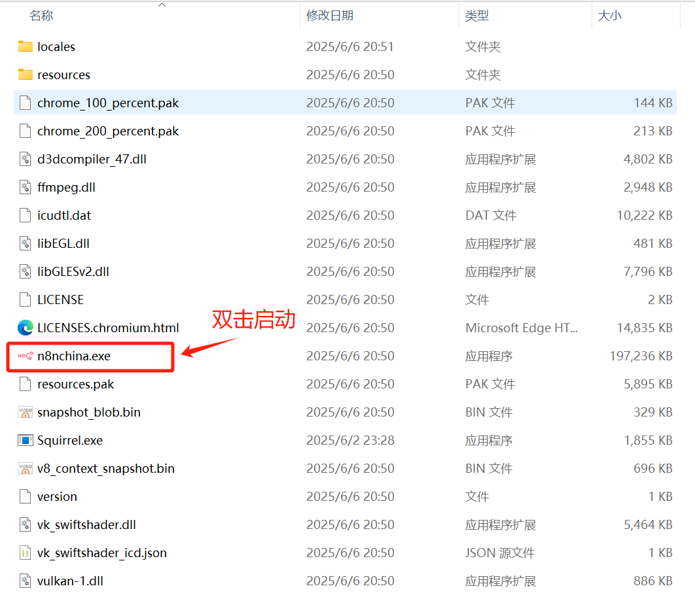Click the vk_swiftshader_icd.json file icon
Viewport: 695px width, 616px height.
[x=26, y=553]
